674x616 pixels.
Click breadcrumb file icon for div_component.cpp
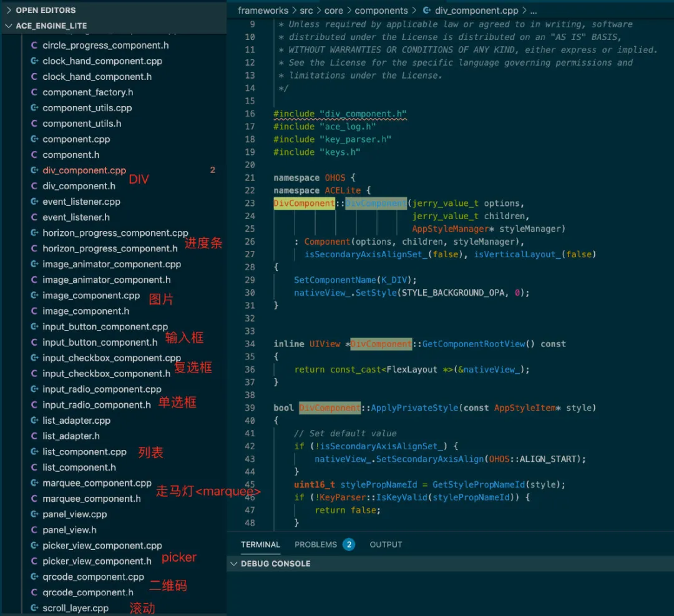click(x=427, y=11)
